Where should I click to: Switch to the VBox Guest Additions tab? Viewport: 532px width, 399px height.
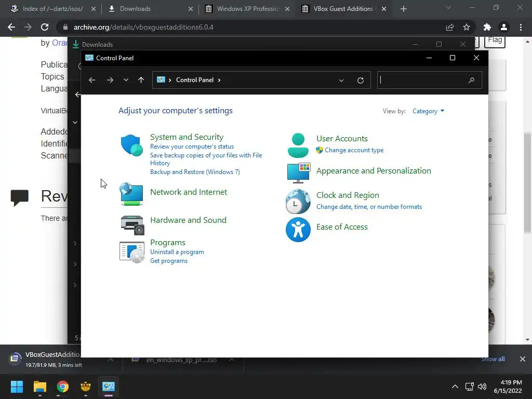pos(344,9)
